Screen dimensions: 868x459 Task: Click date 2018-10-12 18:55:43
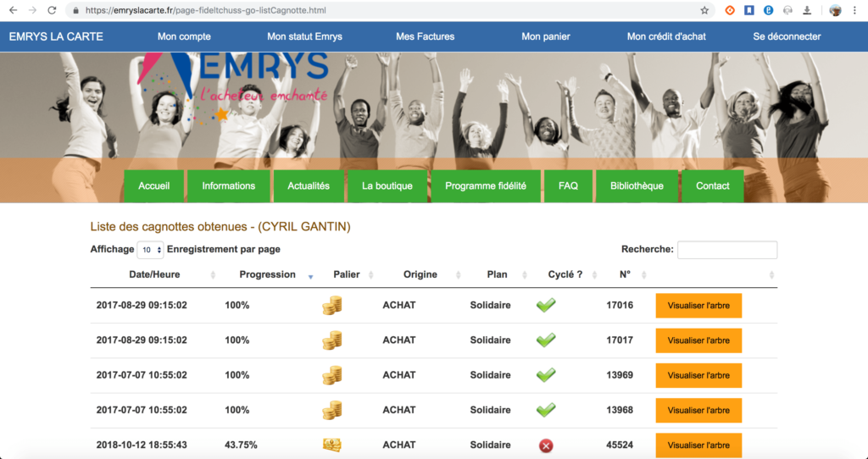pyautogui.click(x=142, y=445)
